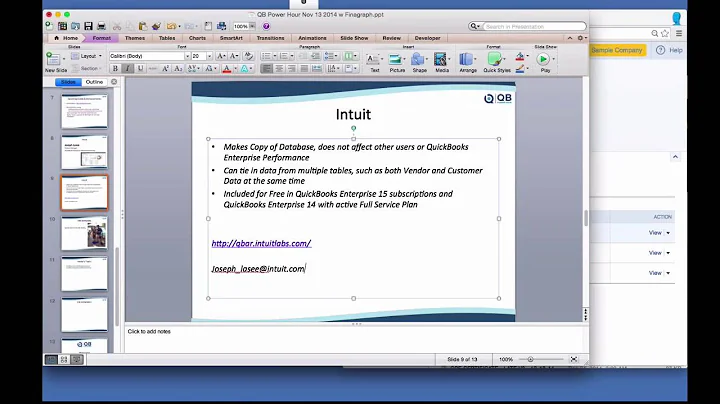Open bulleted list dropdown arrow
The image size is (720, 404).
pos(275,56)
